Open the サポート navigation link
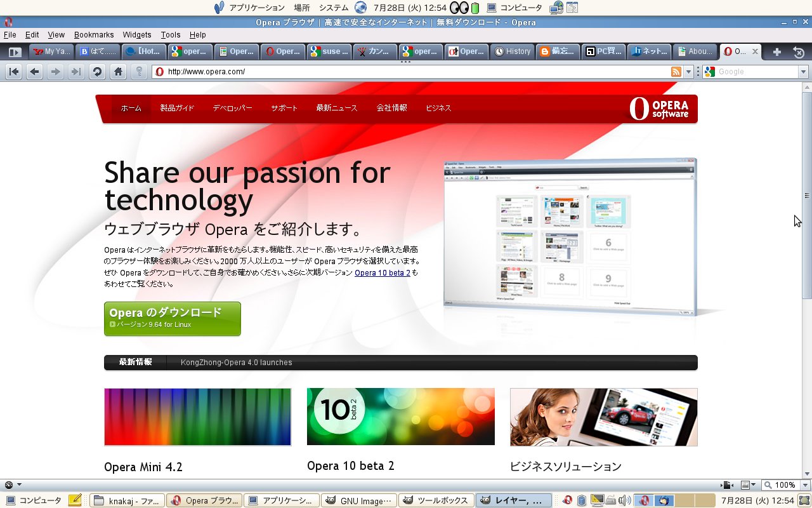The width and height of the screenshot is (812, 508). (x=284, y=108)
